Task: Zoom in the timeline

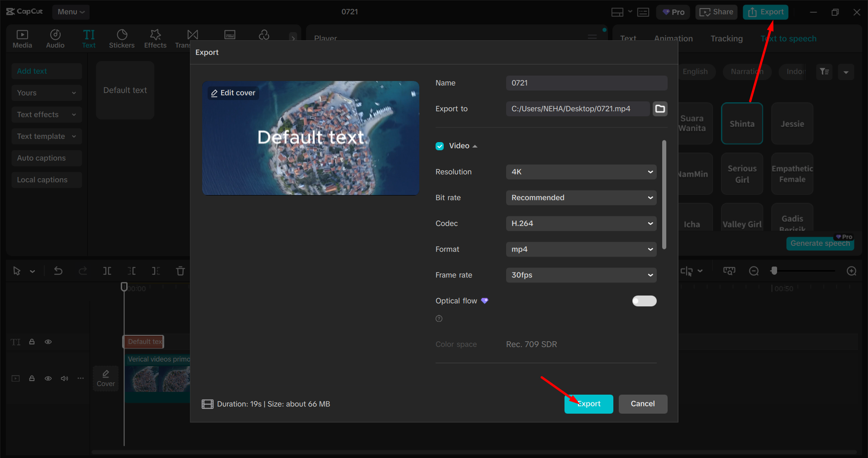Action: pyautogui.click(x=851, y=271)
